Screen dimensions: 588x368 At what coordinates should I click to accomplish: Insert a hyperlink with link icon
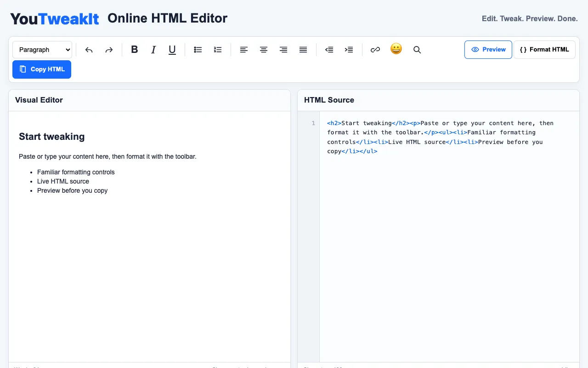(x=375, y=50)
